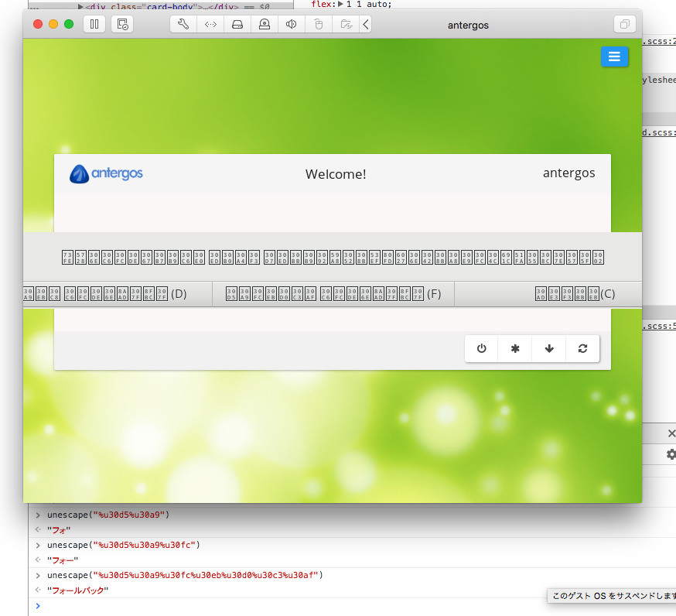Image resolution: width=676 pixels, height=616 pixels.
Task: Click the green zoom button of VM window
Action: 69,24
